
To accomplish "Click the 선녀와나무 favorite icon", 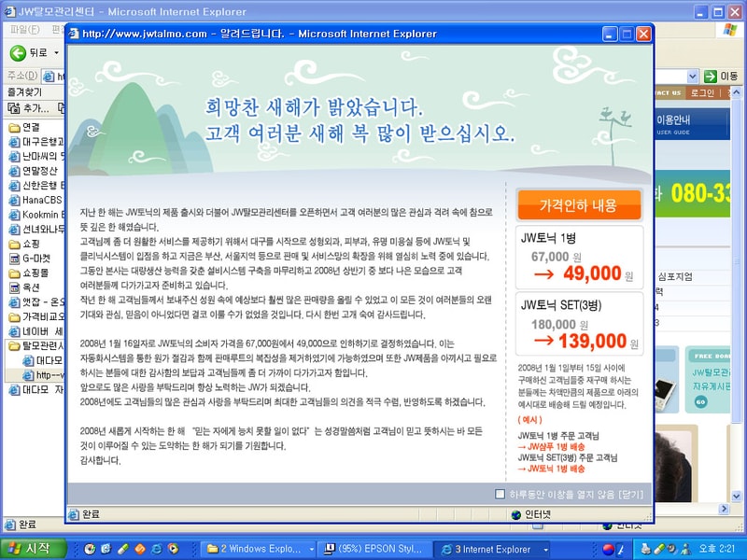I will (15, 229).
